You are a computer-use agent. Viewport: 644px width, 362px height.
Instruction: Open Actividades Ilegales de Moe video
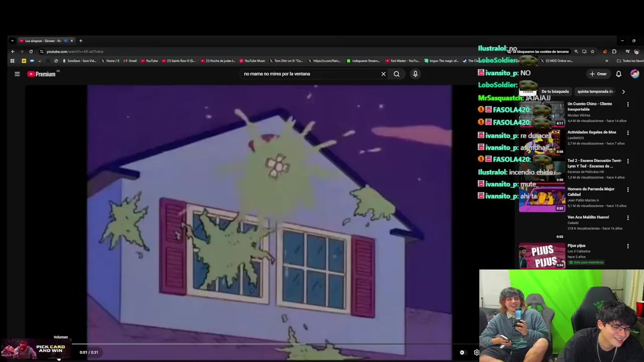pos(592,132)
